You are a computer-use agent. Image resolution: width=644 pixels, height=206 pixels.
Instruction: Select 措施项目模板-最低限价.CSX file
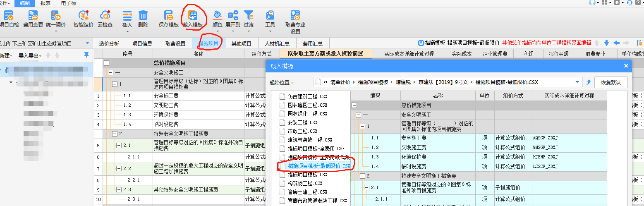coord(315,166)
